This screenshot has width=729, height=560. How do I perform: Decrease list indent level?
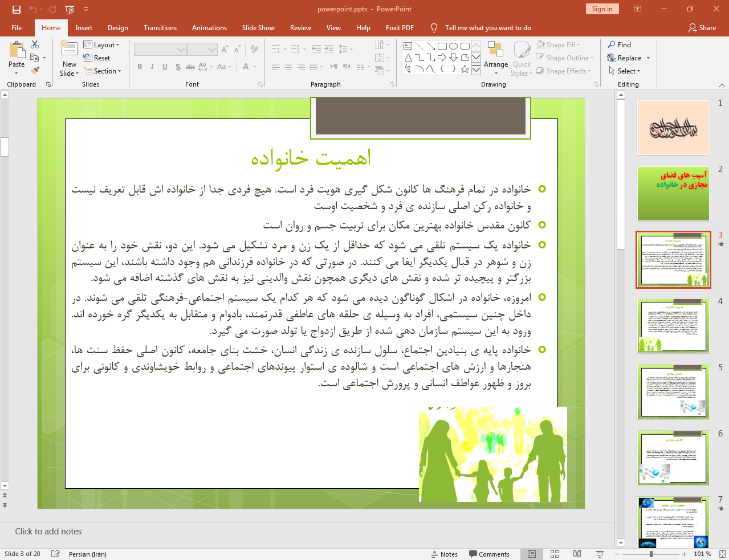click(316, 49)
